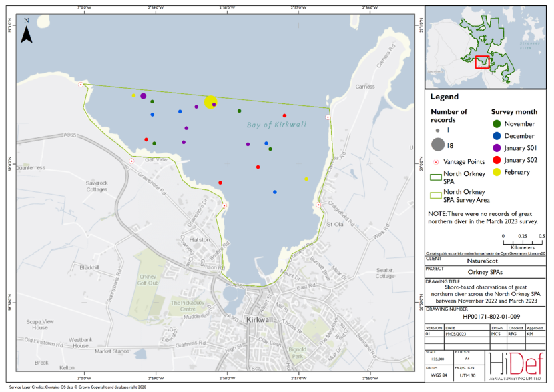554x392 pixels.
Task: Click the 'Bay of Kirkwall' map label
Action: (276, 125)
